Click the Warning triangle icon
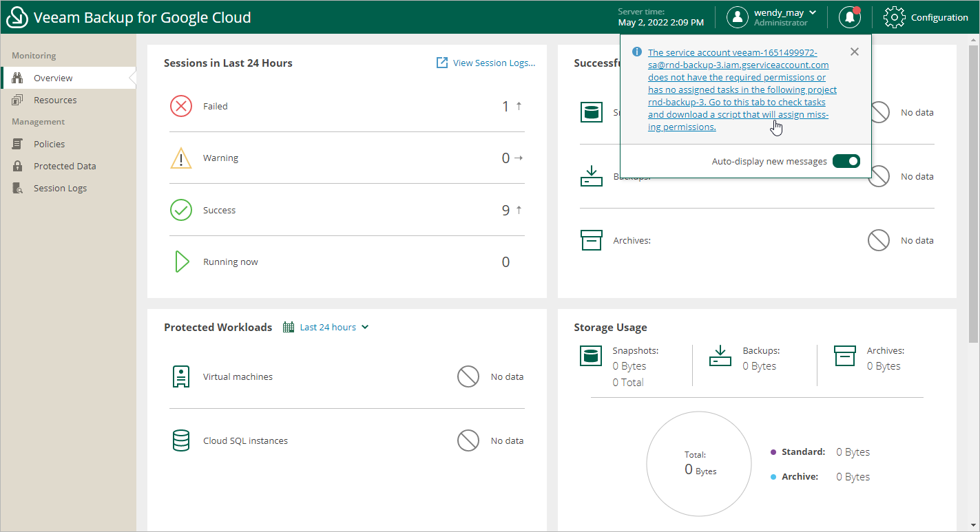Image resolution: width=980 pixels, height=532 pixels. [181, 158]
